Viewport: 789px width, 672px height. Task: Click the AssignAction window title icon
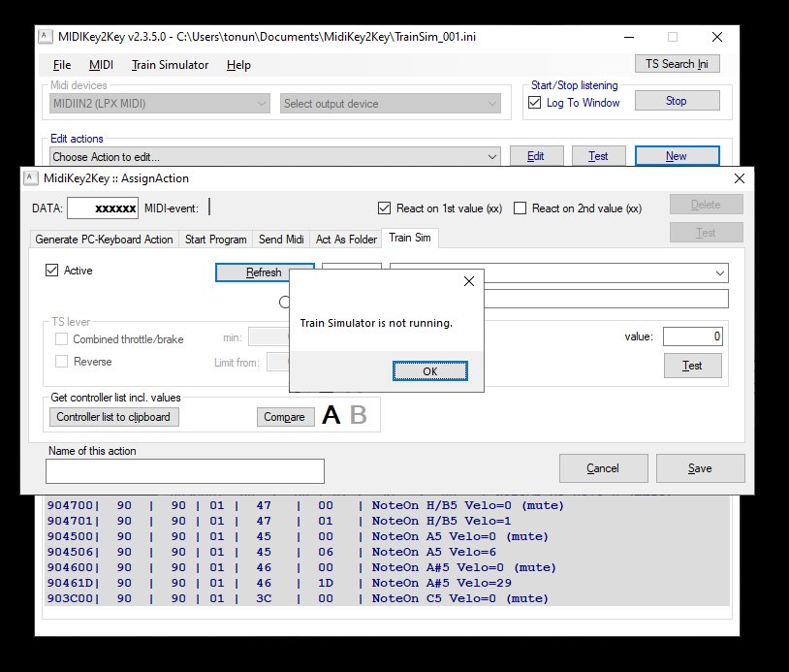coord(31,178)
